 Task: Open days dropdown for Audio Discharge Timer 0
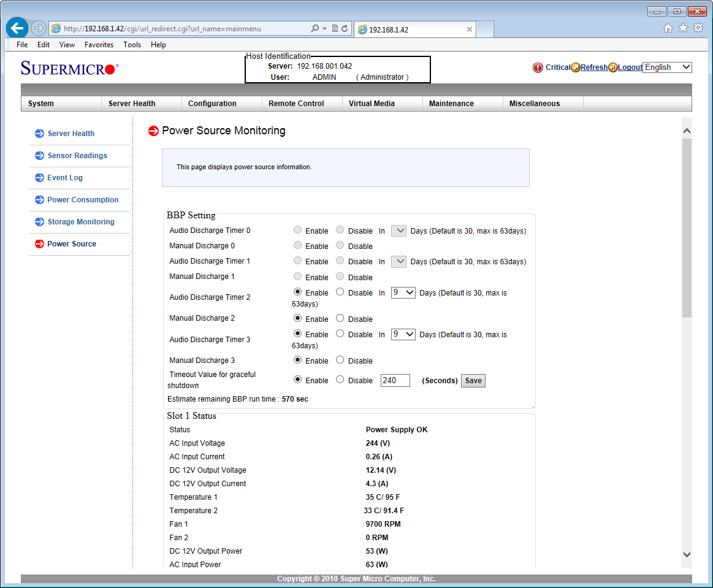(398, 231)
